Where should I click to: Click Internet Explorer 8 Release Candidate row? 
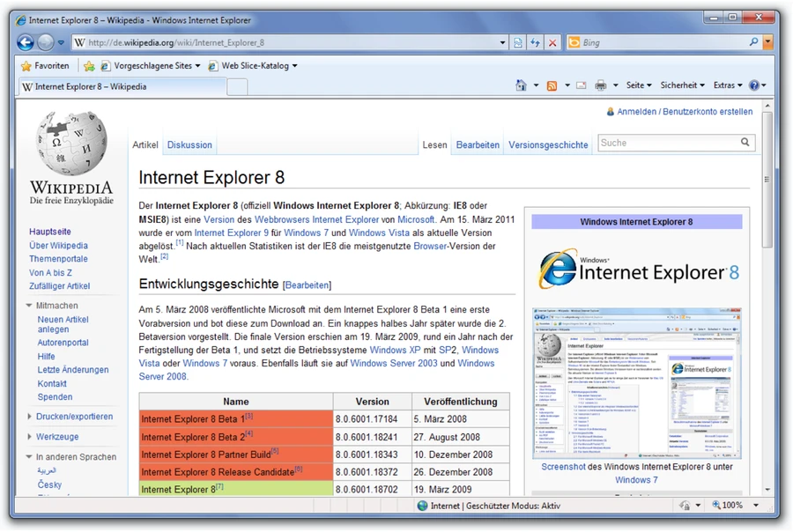click(x=324, y=472)
